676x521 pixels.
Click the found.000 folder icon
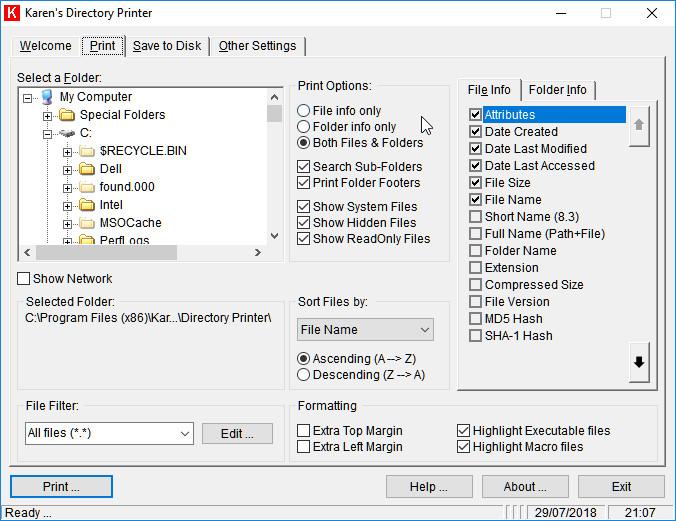click(x=87, y=187)
